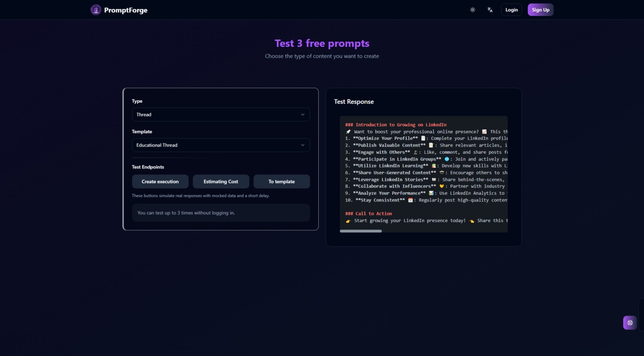Open the PromptForge logo icon

click(x=96, y=10)
